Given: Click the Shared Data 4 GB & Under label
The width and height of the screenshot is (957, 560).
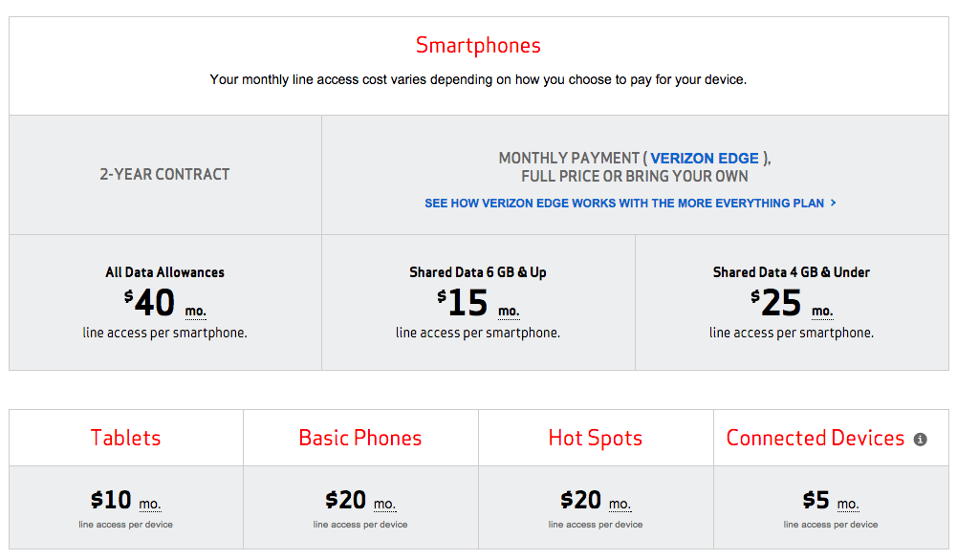Looking at the screenshot, I should tap(792, 272).
